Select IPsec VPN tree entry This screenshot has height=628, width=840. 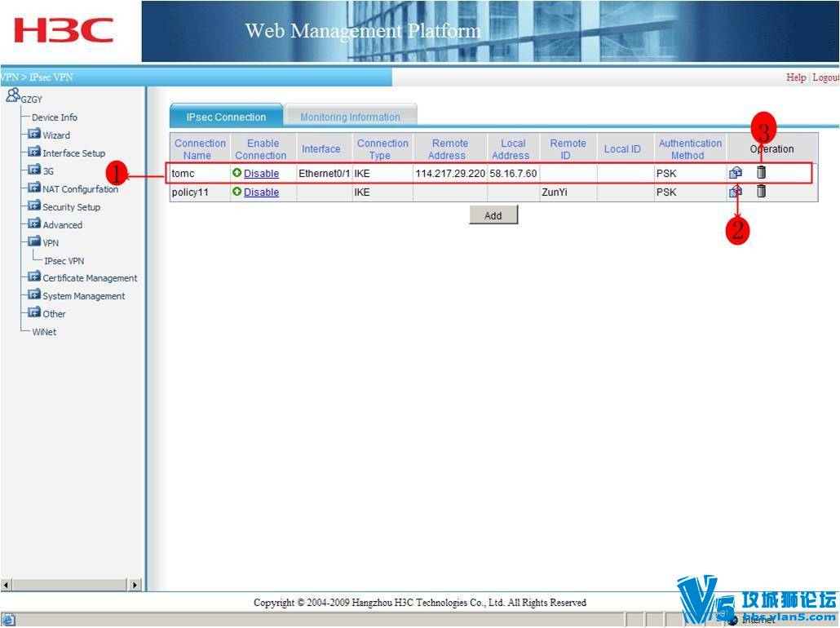64,261
